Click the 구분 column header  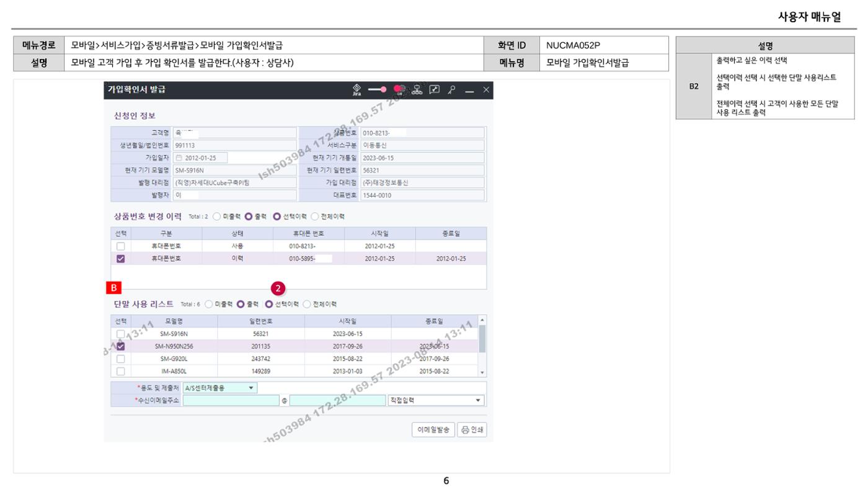point(166,234)
